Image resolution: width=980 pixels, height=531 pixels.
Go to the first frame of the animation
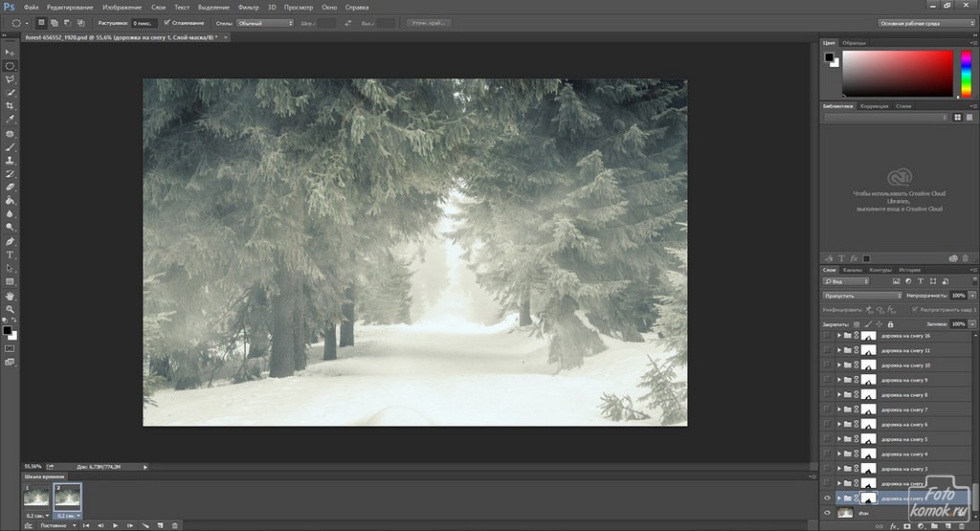click(x=86, y=525)
